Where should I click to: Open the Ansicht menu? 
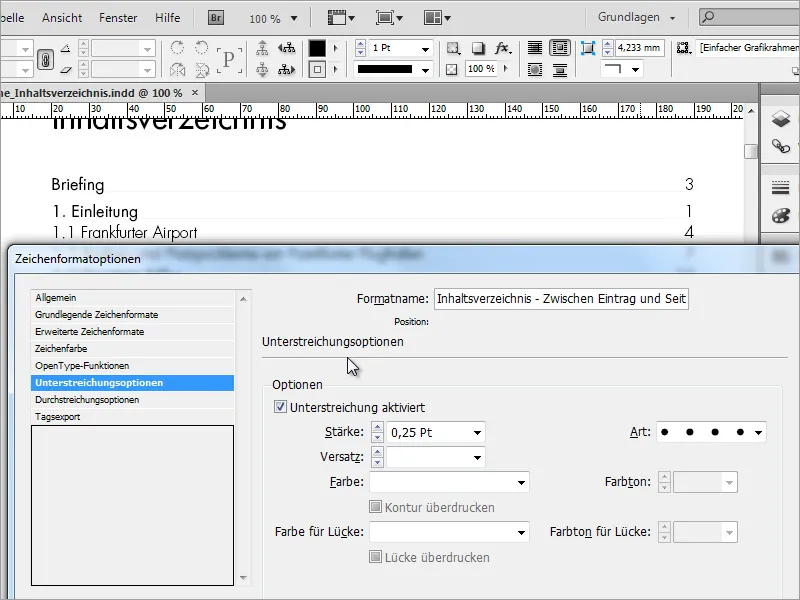tap(62, 18)
